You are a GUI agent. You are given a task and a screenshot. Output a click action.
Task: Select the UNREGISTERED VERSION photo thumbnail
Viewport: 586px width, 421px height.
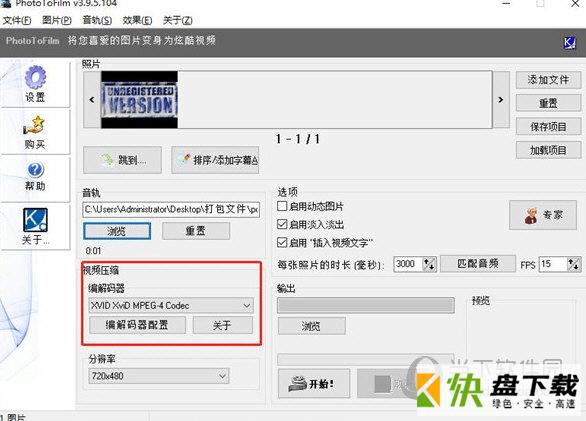tap(139, 100)
